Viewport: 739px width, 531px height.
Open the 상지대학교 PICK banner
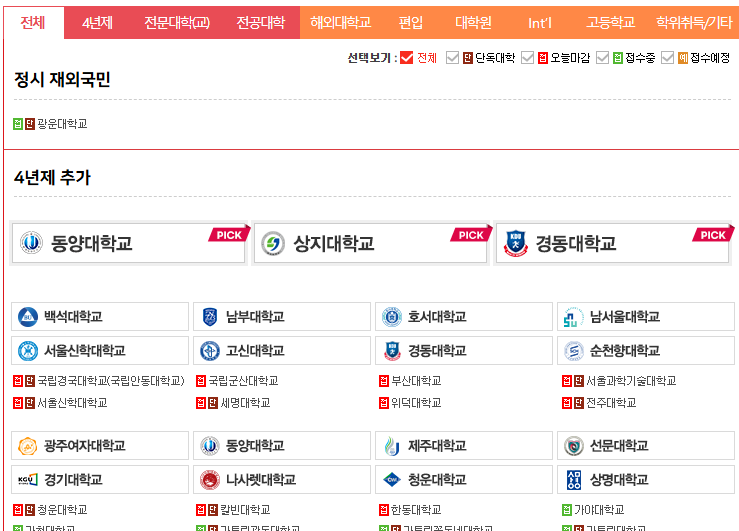[x=370, y=243]
